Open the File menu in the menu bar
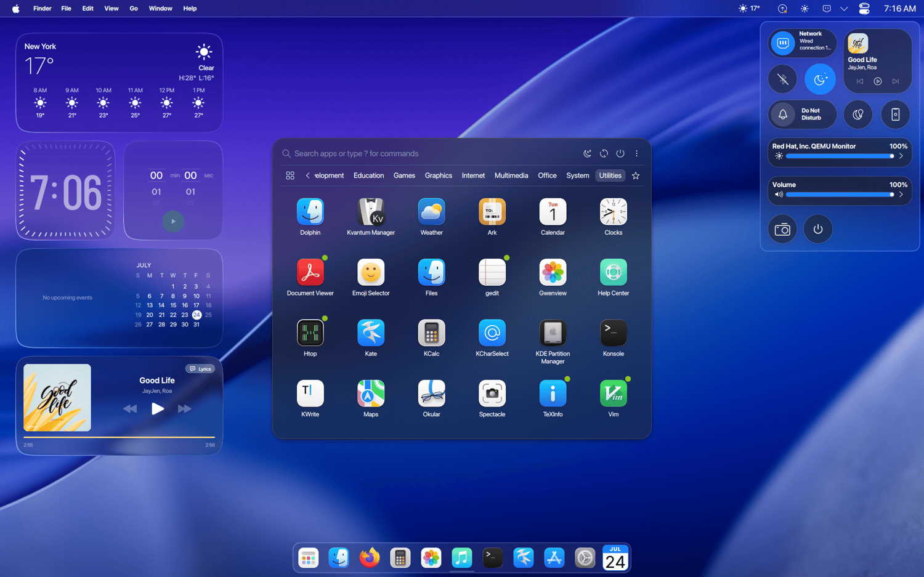 click(x=66, y=9)
